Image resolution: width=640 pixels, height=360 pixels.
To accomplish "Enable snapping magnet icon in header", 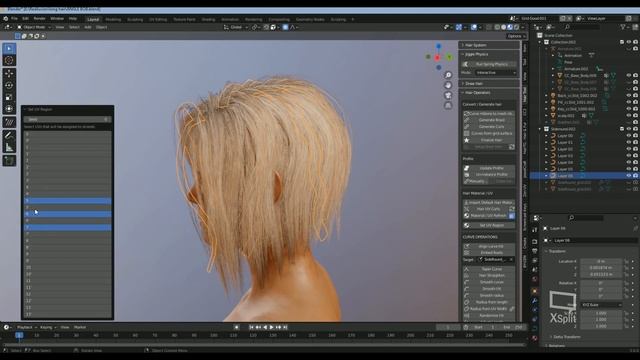I will pos(266,27).
